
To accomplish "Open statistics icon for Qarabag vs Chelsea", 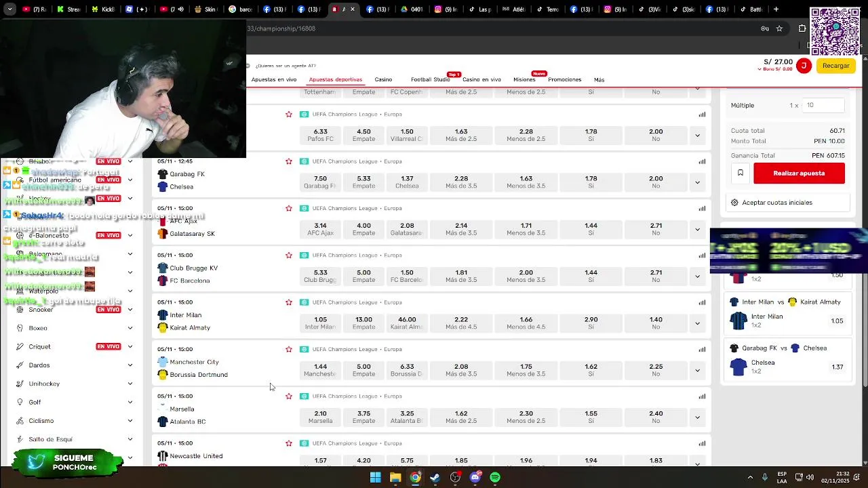I will pos(702,161).
